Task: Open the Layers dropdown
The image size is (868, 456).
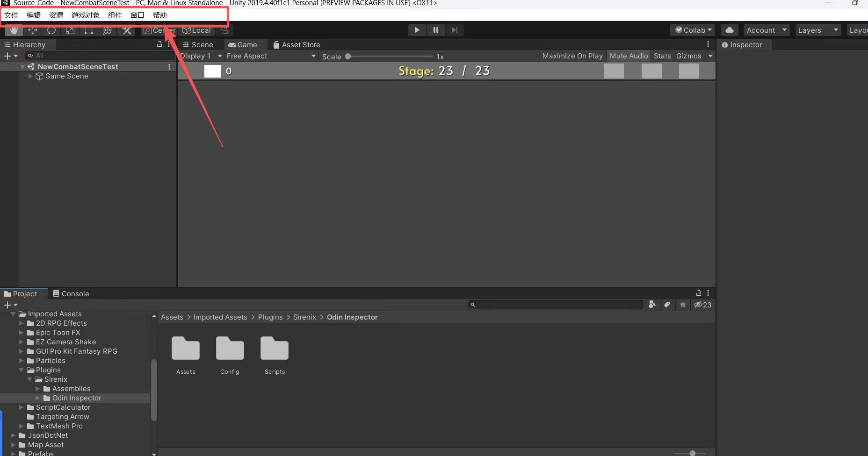Action: click(x=817, y=30)
